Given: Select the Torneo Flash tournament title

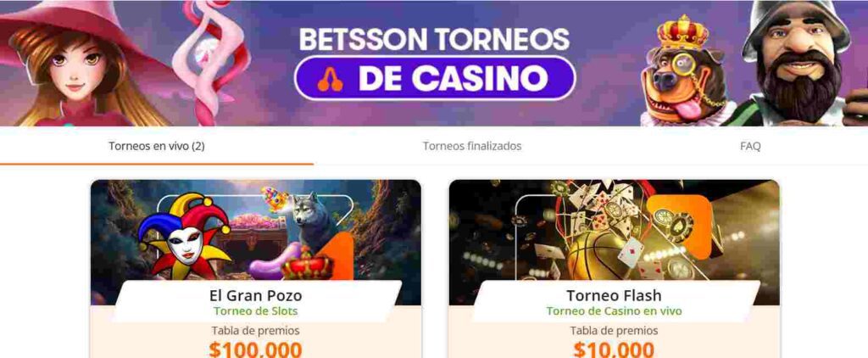Looking at the screenshot, I should (614, 295).
